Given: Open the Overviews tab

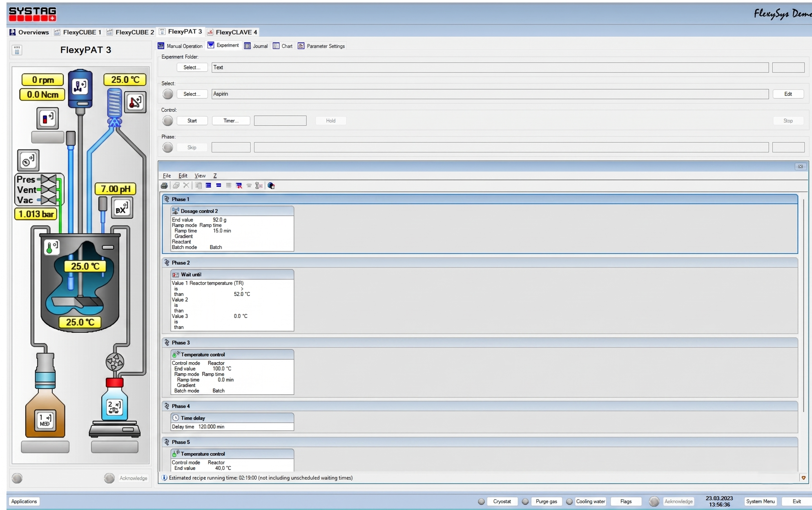Looking at the screenshot, I should point(29,32).
